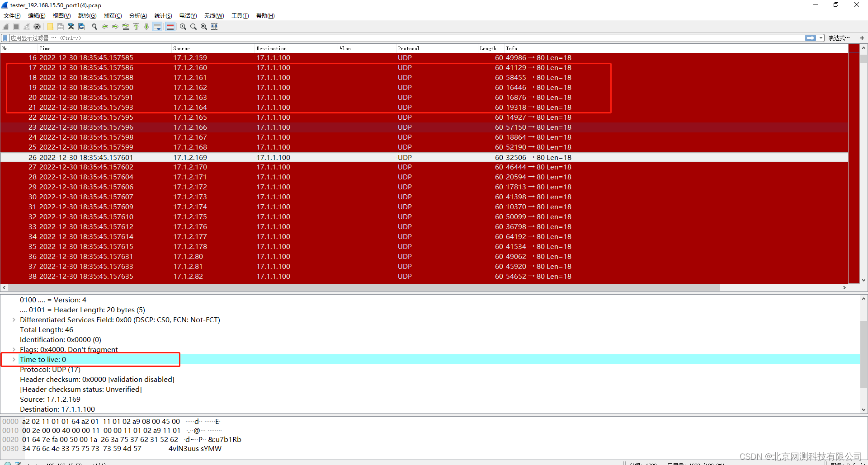Sort by the Length column header

[491, 48]
